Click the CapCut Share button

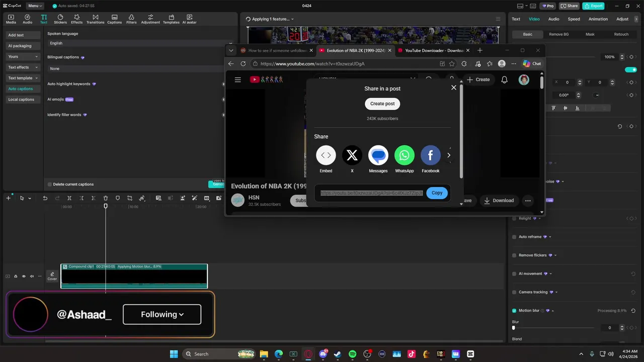(x=570, y=6)
